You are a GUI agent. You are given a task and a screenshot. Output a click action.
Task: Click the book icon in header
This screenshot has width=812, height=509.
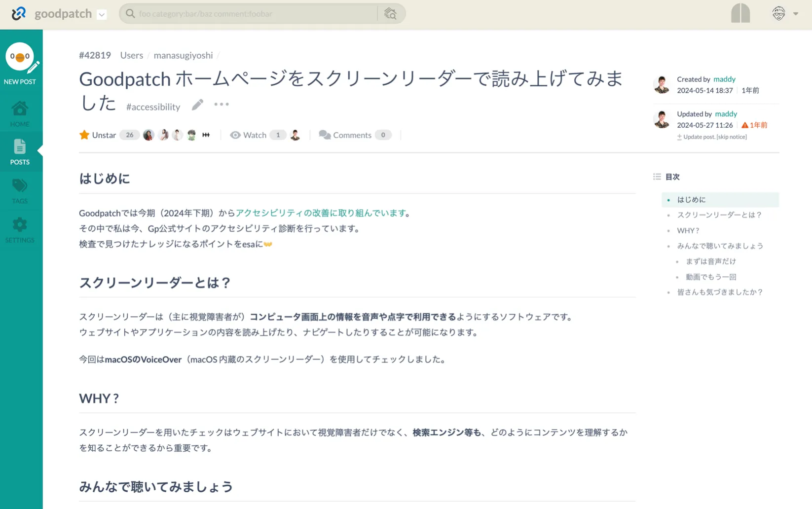click(740, 13)
